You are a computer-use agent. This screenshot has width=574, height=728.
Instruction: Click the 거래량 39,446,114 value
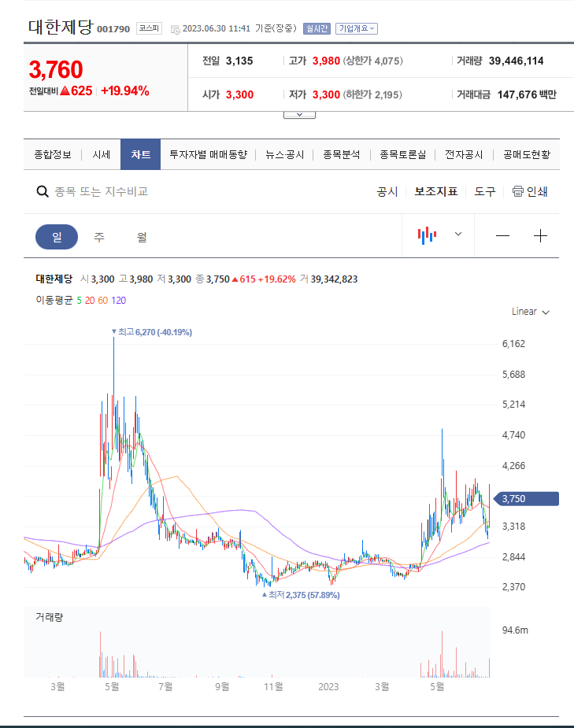(516, 61)
